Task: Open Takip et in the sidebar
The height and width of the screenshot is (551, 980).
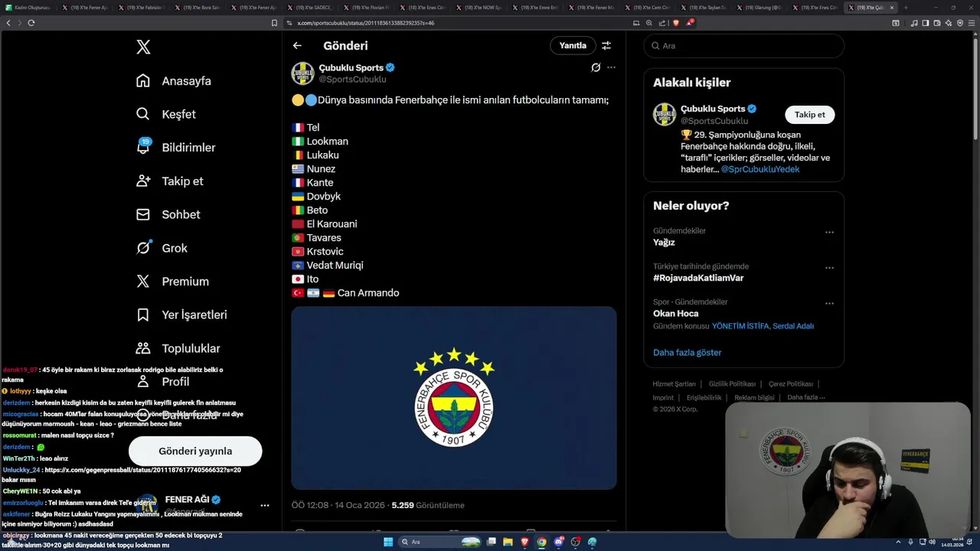Action: pyautogui.click(x=169, y=181)
